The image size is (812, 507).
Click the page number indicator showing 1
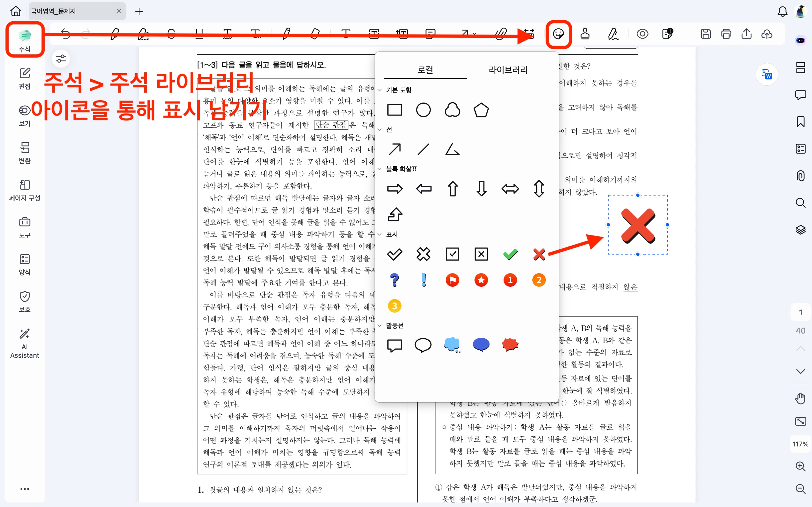click(801, 312)
